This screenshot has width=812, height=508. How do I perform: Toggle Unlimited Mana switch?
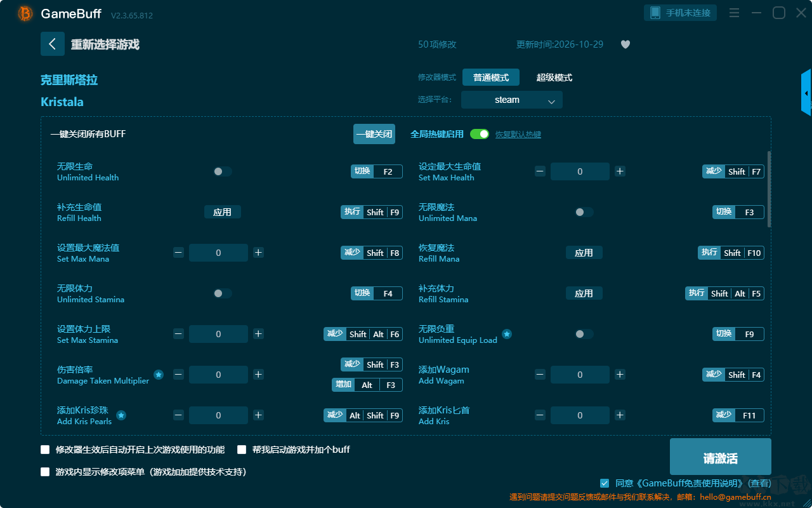584,212
